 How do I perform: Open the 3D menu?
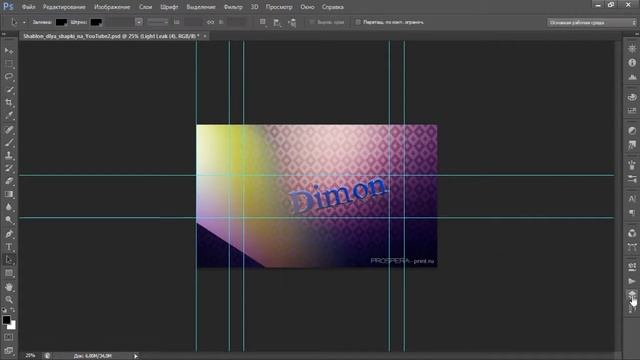pyautogui.click(x=254, y=7)
